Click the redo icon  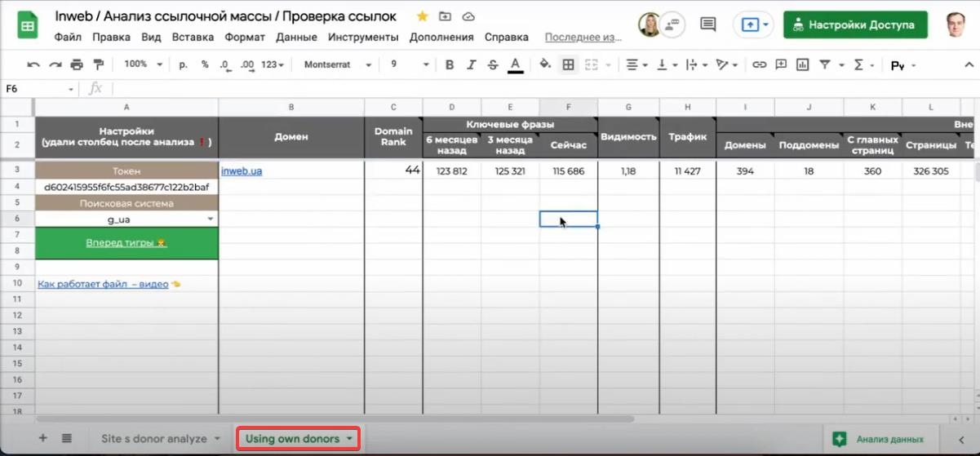55,64
